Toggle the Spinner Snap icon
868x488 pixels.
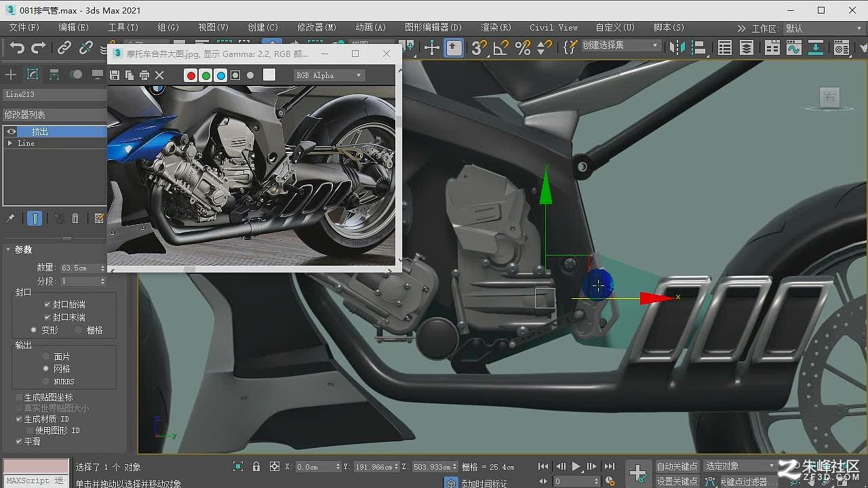click(544, 47)
